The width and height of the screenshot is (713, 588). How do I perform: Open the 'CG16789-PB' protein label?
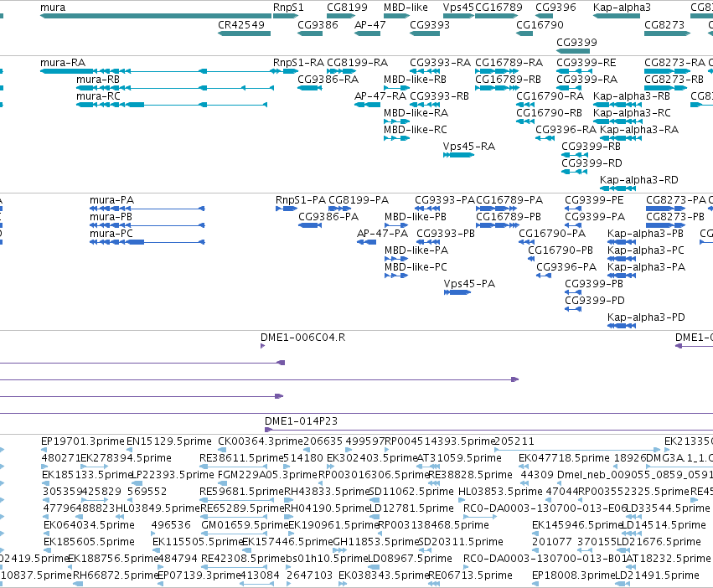click(x=509, y=217)
